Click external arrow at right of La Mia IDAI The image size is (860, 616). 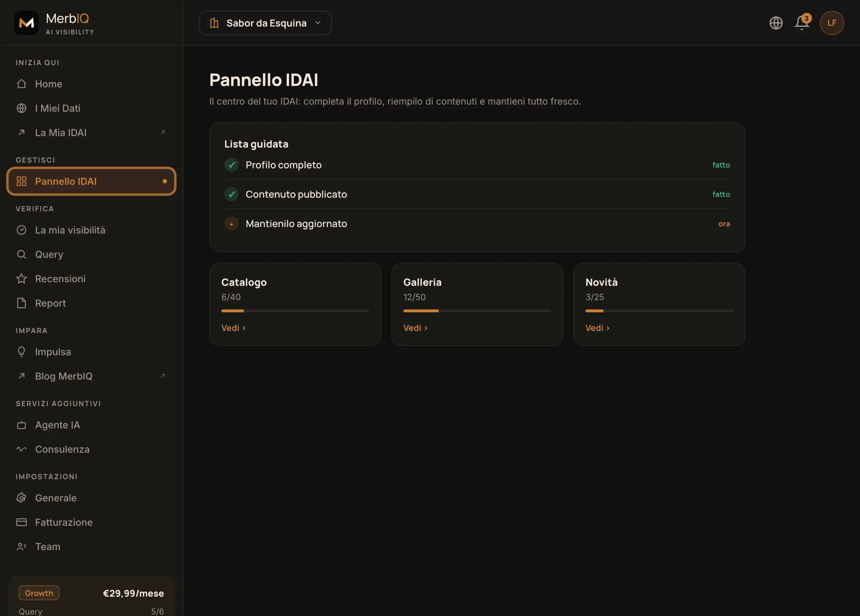[x=163, y=132]
